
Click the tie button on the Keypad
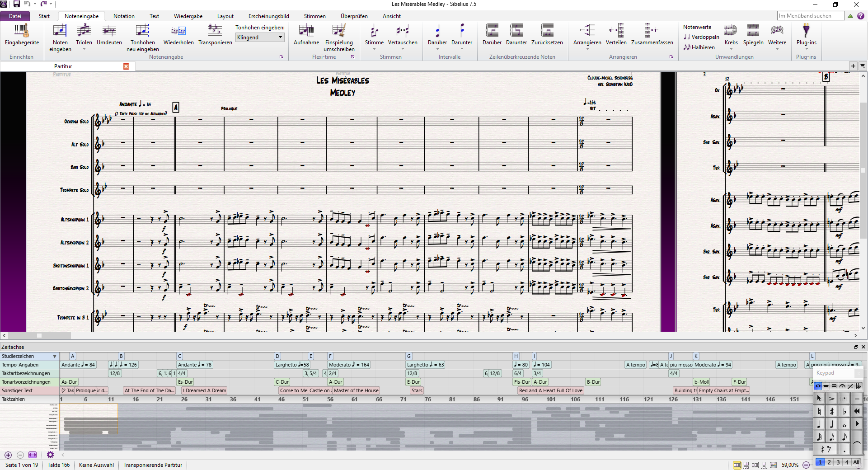857,443
